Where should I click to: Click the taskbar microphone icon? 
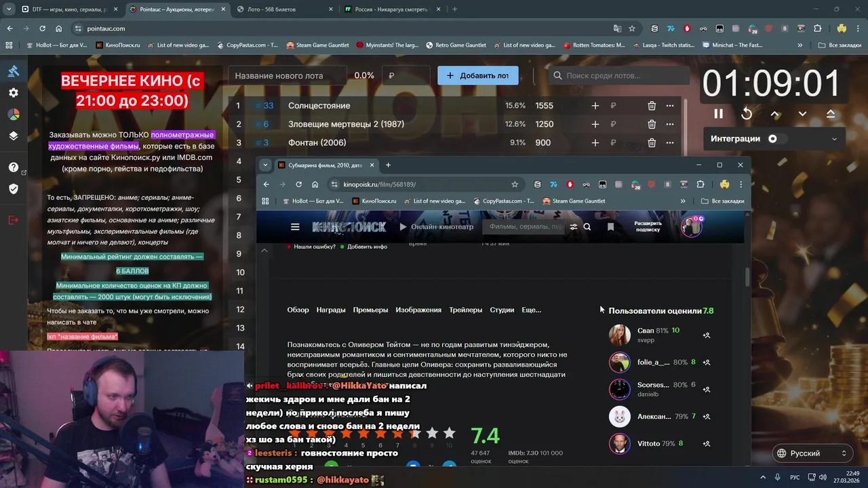tap(778, 477)
